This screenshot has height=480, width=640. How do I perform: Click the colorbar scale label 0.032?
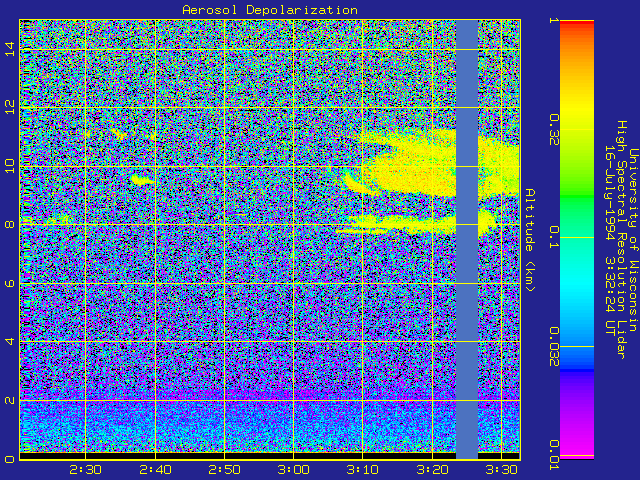click(553, 347)
